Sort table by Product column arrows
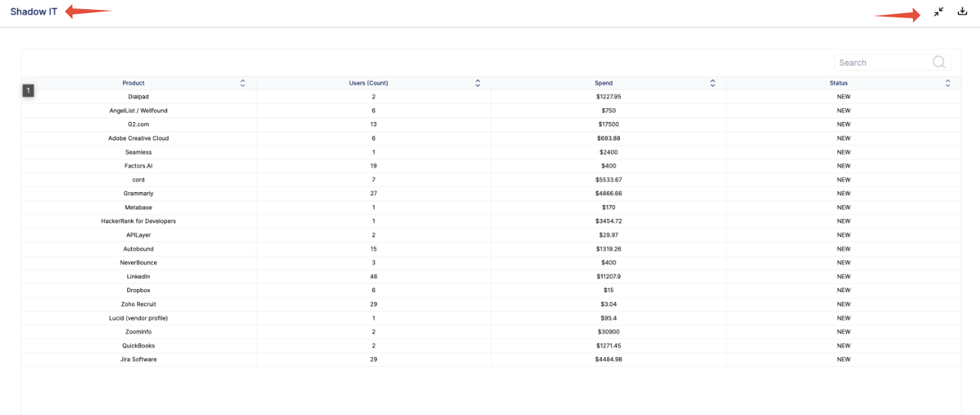 pyautogui.click(x=243, y=83)
